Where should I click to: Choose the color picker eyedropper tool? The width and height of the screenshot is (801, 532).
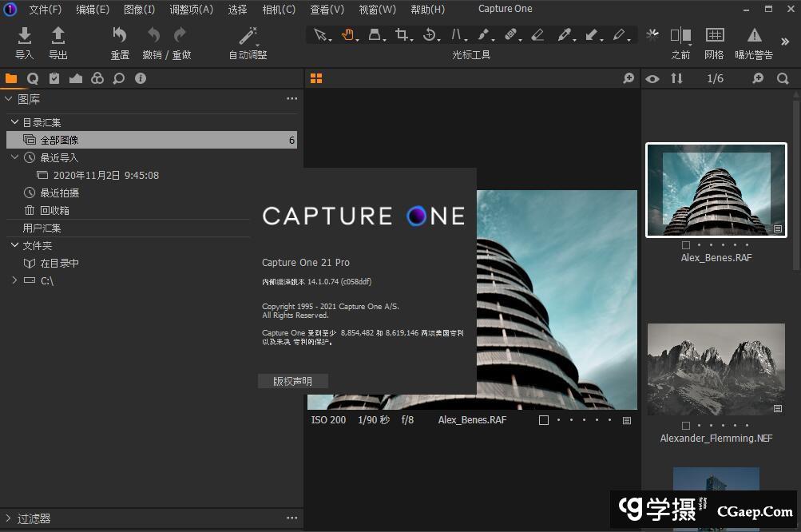pos(564,34)
